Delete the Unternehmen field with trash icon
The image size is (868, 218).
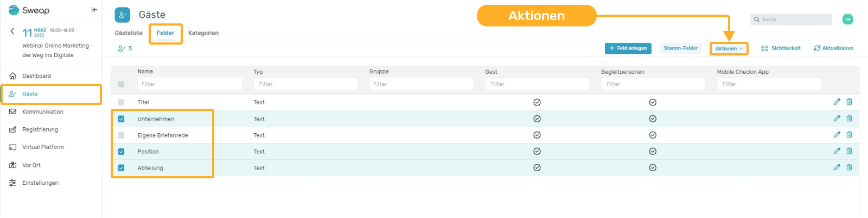pyautogui.click(x=850, y=119)
